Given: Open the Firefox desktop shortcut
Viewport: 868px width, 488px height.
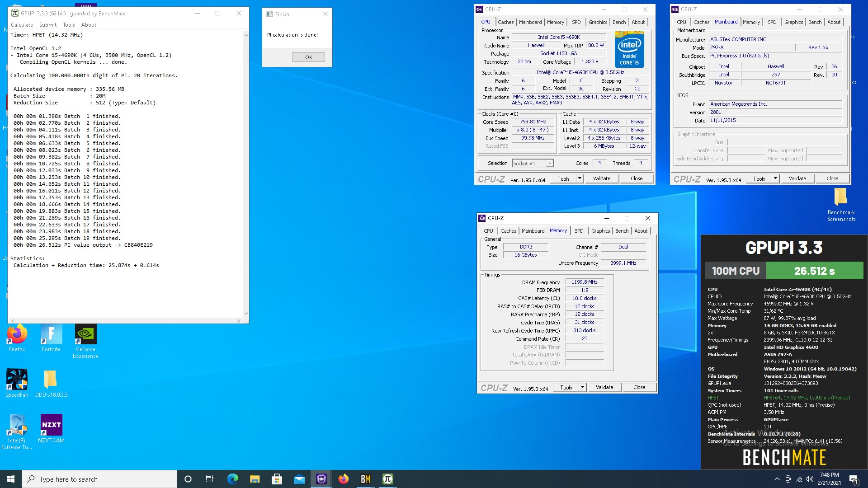Looking at the screenshot, I should click(17, 338).
